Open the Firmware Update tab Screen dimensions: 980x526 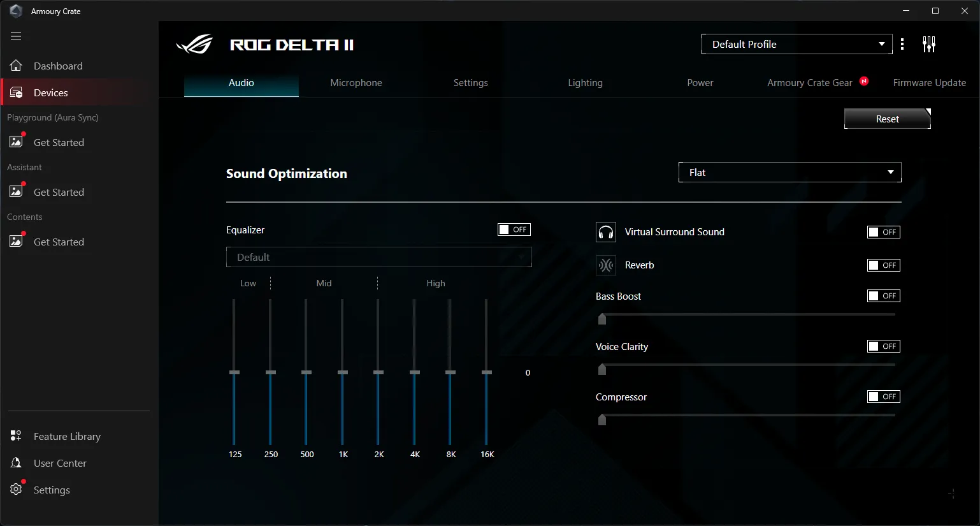[930, 83]
